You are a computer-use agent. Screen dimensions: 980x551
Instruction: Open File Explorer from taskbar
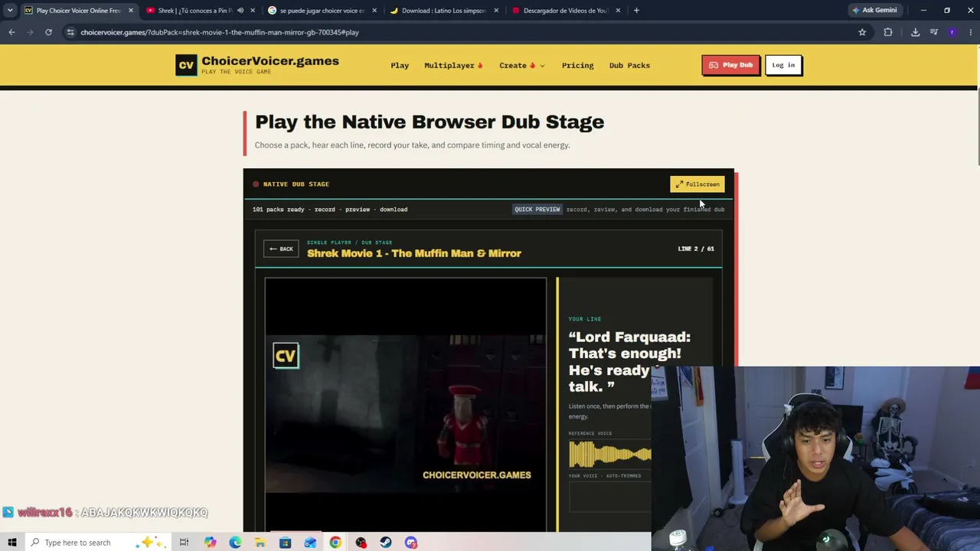click(260, 543)
